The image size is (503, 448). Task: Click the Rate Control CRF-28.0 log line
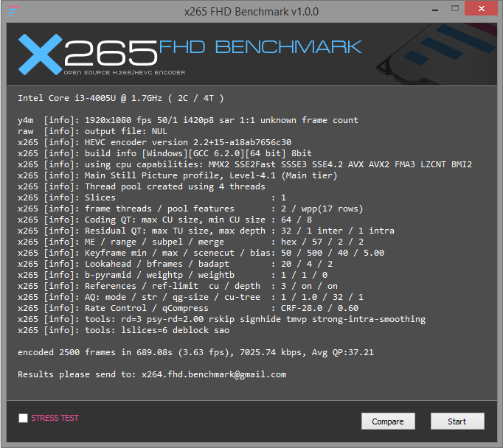click(x=188, y=308)
